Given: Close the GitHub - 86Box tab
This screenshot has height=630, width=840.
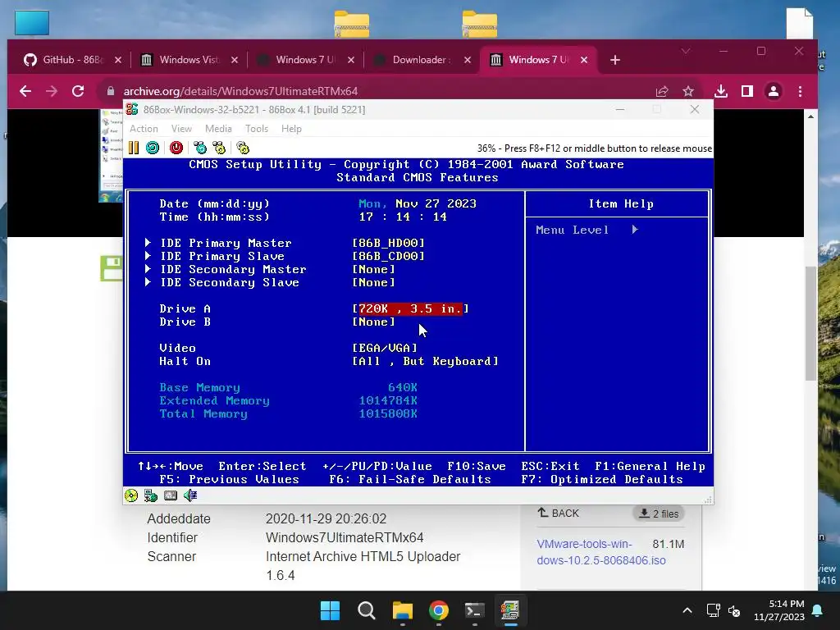Looking at the screenshot, I should coord(118,60).
